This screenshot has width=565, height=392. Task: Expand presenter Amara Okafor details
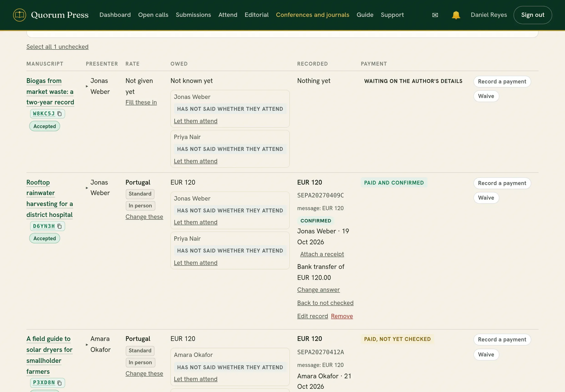tap(87, 345)
